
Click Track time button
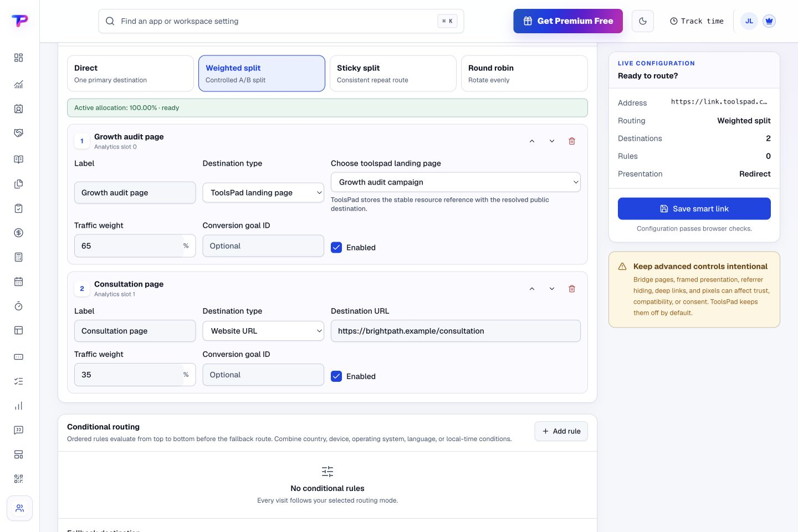point(697,21)
